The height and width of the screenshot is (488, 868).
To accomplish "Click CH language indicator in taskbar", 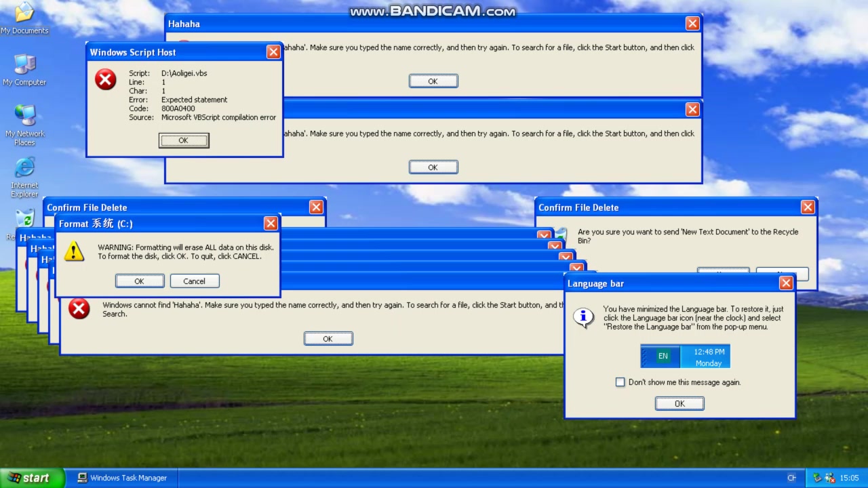I will point(791,478).
